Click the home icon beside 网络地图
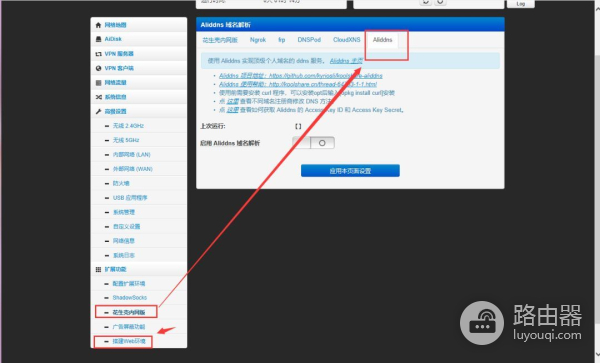The height and width of the screenshot is (363, 600). pyautogui.click(x=98, y=25)
